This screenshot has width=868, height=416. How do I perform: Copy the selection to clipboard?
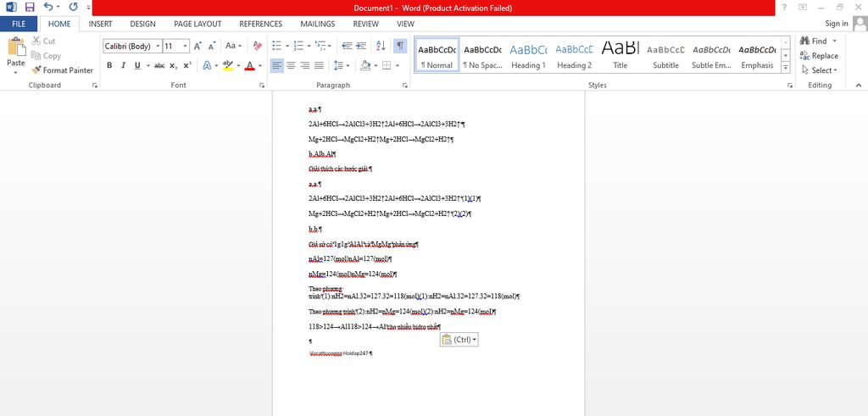click(x=46, y=55)
